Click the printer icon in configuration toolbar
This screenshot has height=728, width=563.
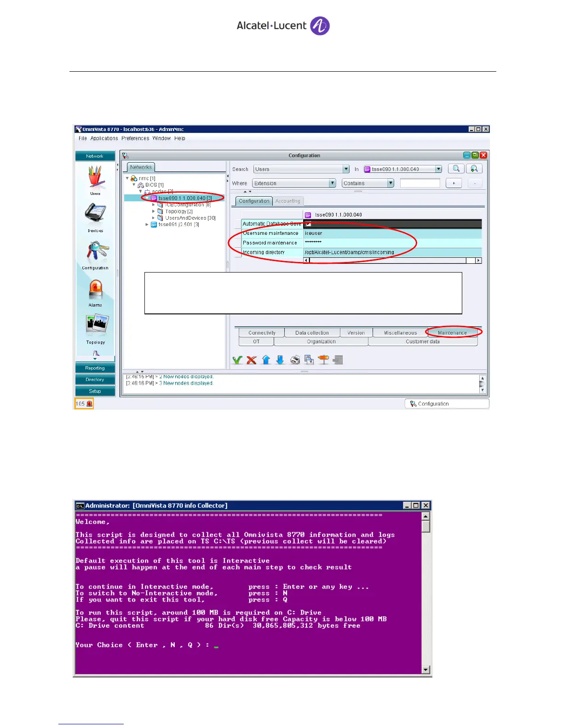pyautogui.click(x=295, y=360)
